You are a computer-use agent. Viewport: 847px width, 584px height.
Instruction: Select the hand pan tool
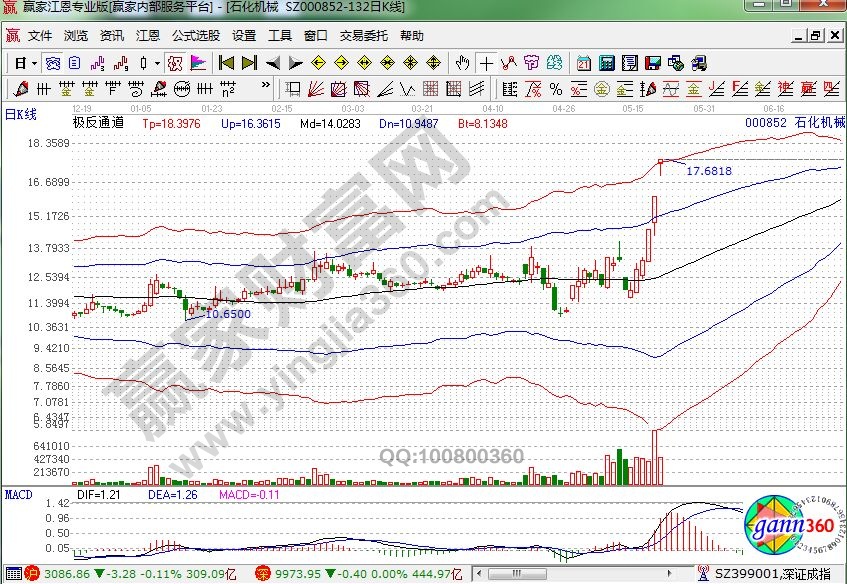(x=462, y=63)
